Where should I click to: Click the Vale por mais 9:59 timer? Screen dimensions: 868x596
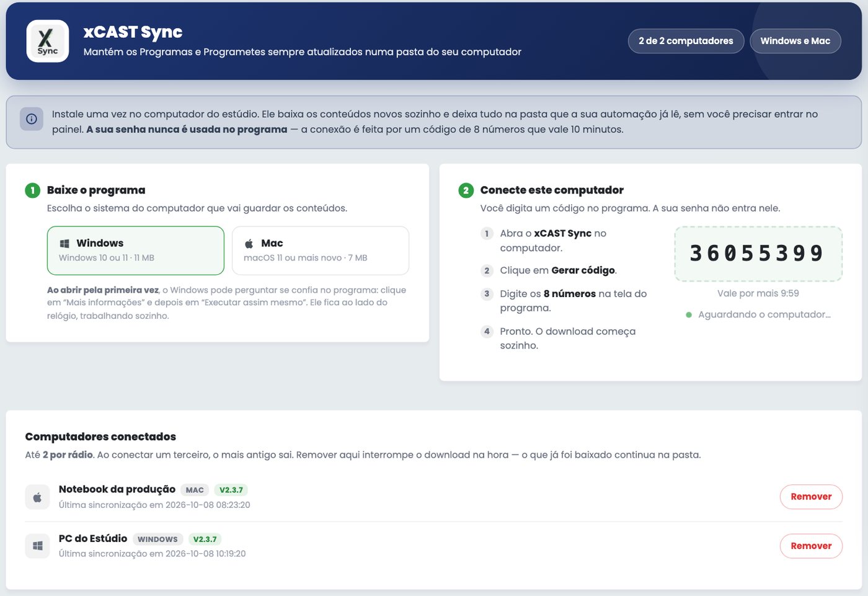[x=758, y=293]
